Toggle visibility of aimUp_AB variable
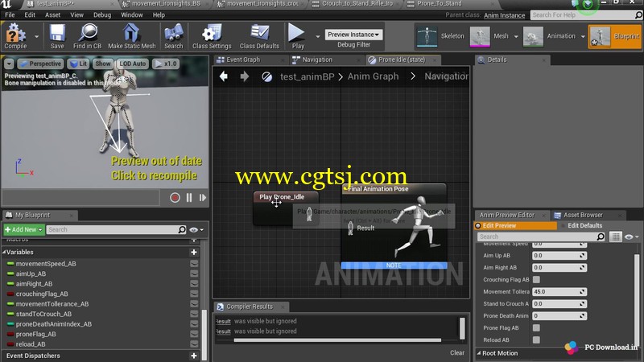644x362 pixels. coord(194,274)
